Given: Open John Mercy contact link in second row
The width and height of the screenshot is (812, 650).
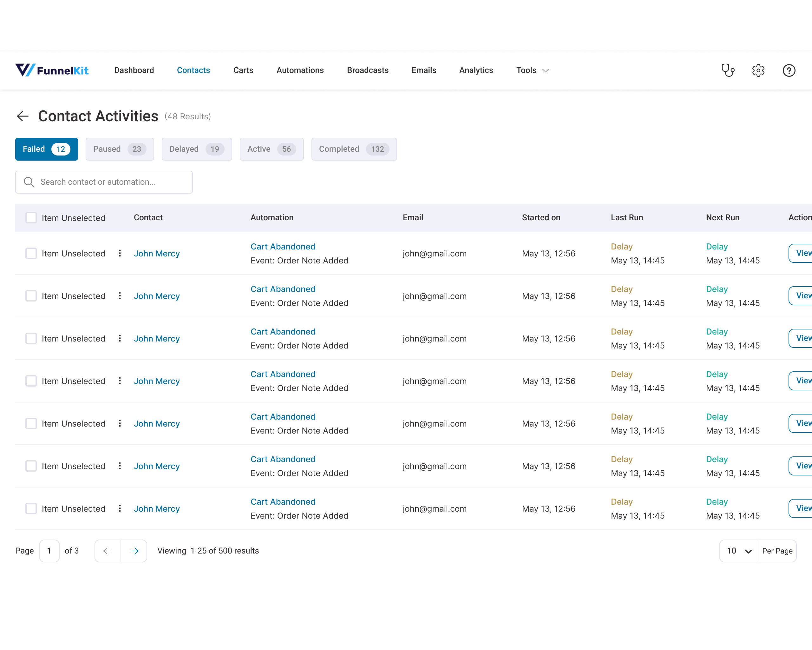Looking at the screenshot, I should [157, 296].
